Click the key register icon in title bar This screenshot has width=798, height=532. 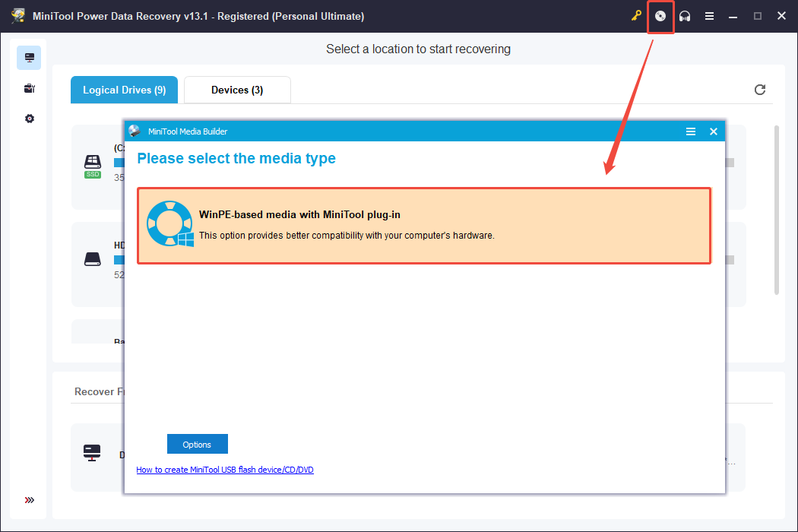click(x=636, y=16)
